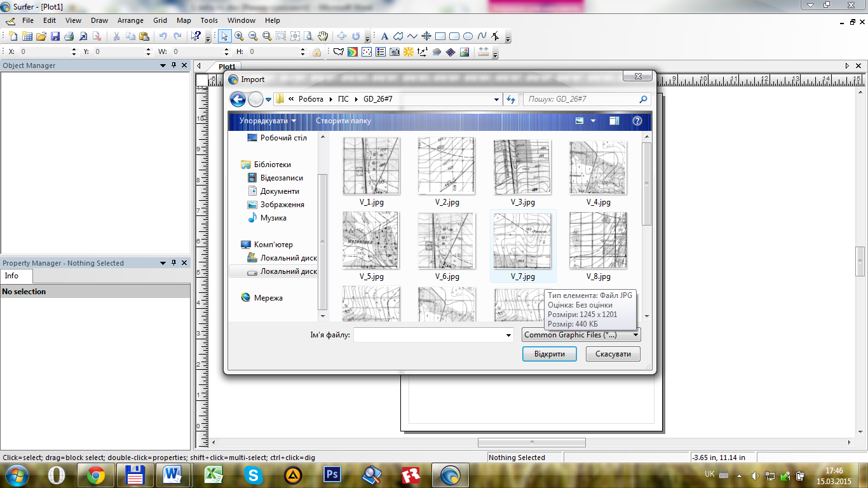Open the Tools menu

(209, 20)
